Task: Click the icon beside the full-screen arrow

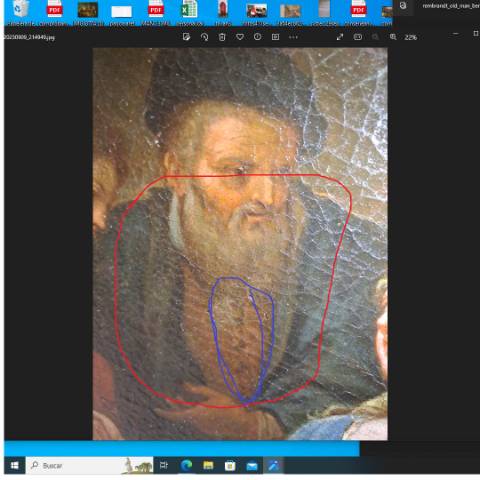Action: pos(358,37)
